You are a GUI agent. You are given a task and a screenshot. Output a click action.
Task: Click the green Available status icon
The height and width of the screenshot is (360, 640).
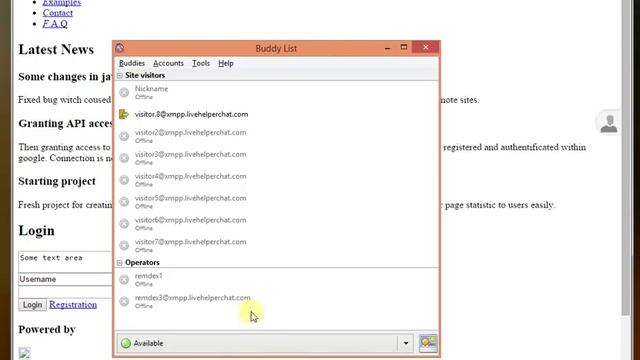point(126,343)
